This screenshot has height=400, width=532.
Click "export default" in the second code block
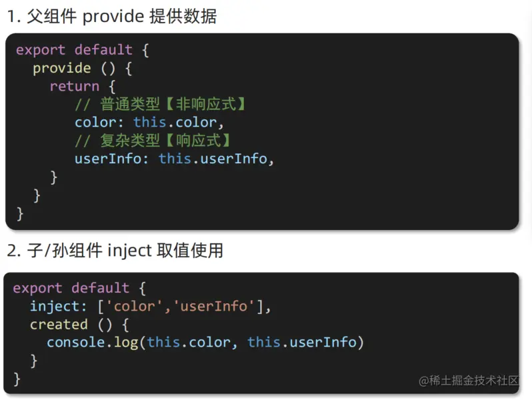(x=71, y=288)
